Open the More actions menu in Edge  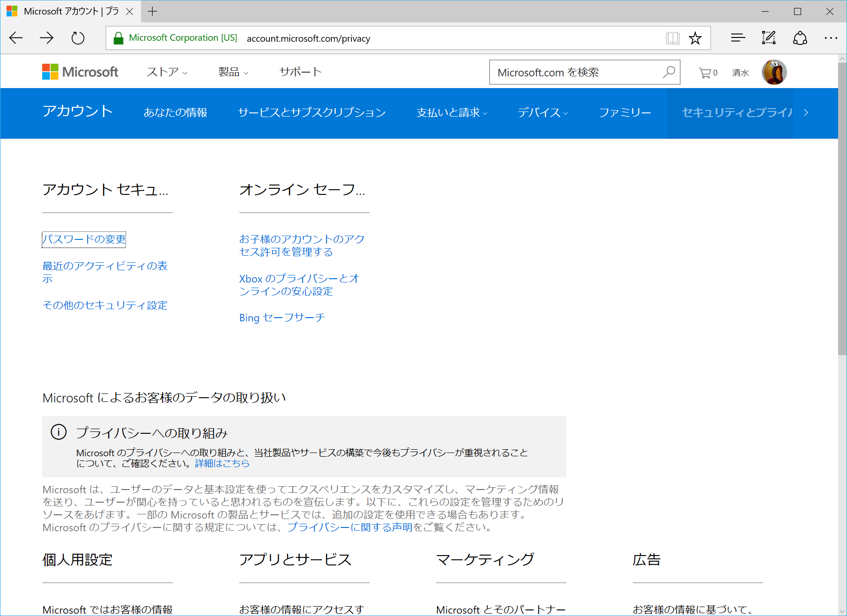pos(831,38)
